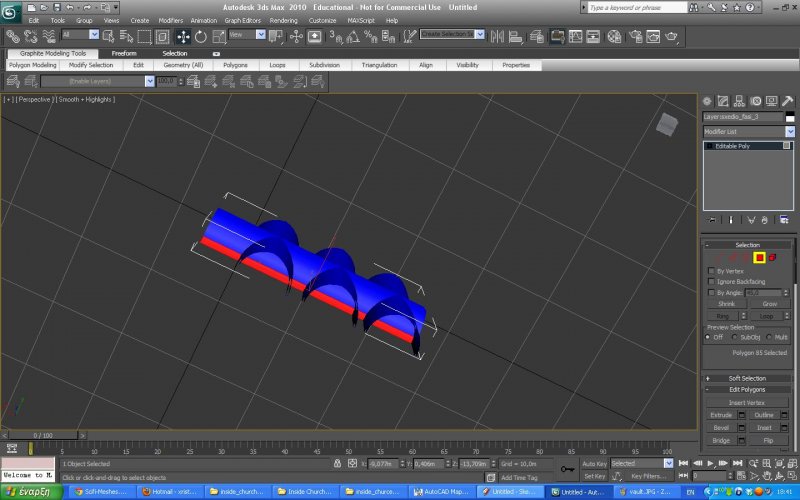Screen dimensions: 800x500
Task: Open the Hierarchy command panel tab
Action: pos(739,101)
